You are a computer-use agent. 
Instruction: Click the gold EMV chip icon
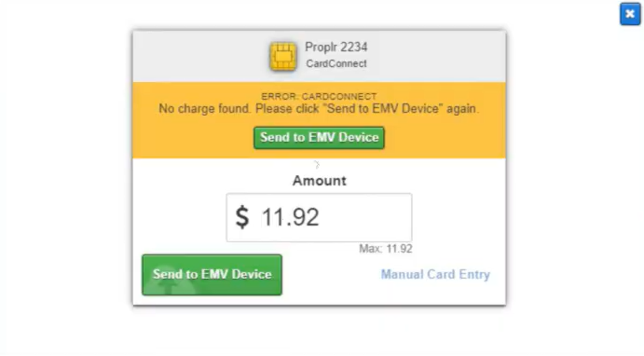283,56
